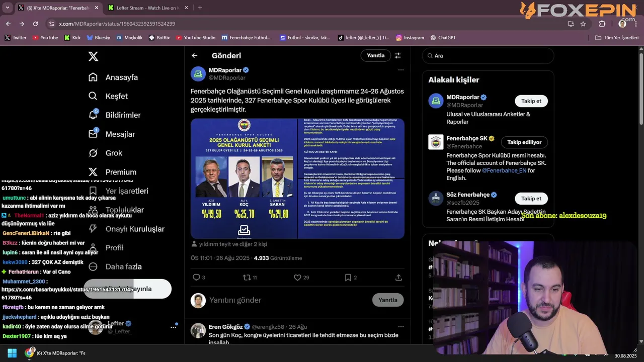Open ChatGPT bookmark

[443, 38]
